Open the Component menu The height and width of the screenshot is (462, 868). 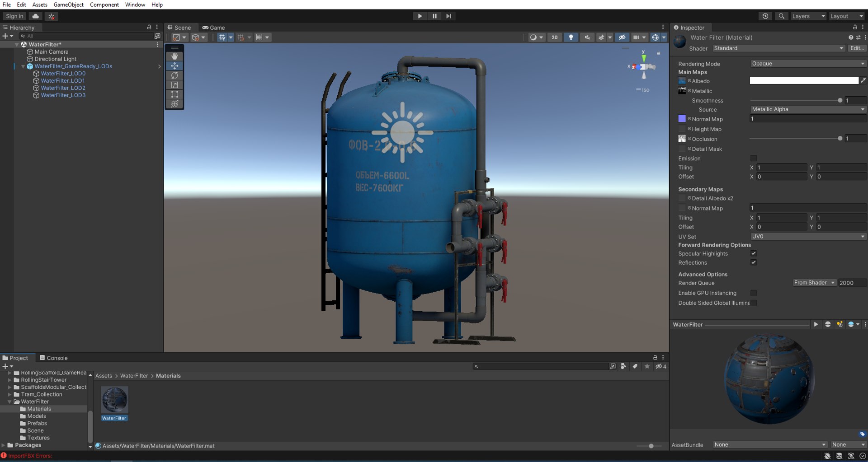pyautogui.click(x=104, y=5)
